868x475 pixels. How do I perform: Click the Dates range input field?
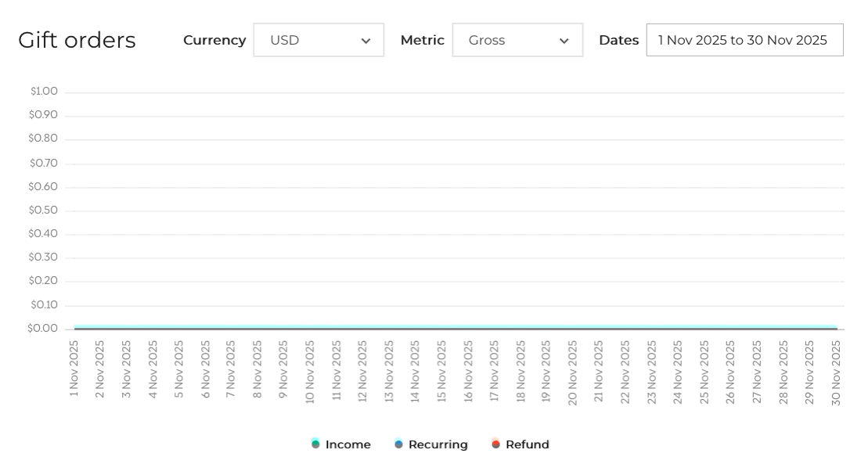point(744,40)
